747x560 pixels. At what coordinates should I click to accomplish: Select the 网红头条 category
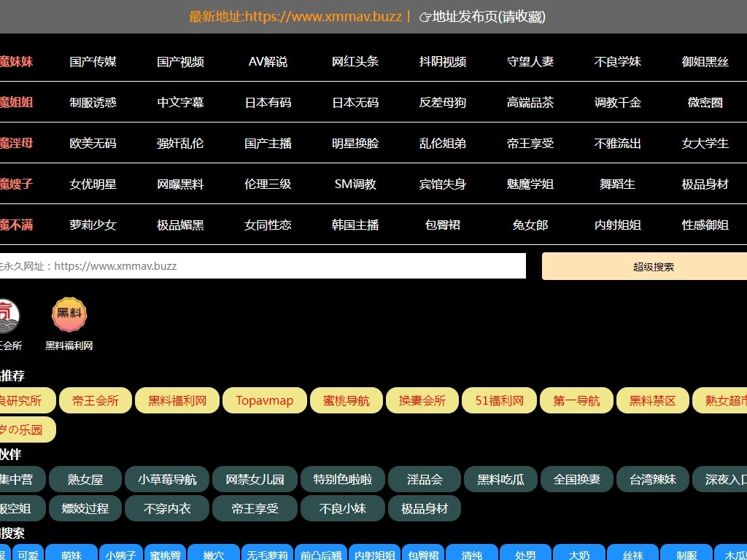coord(355,61)
